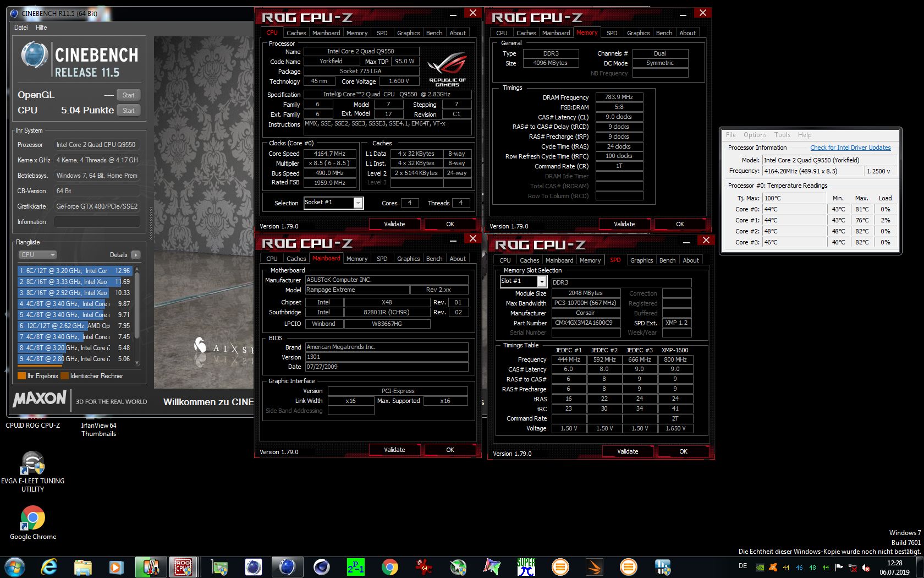Screen dimensions: 924x578
Task: Click Validate in the Mainboard CPU-Z window
Action: 394,450
